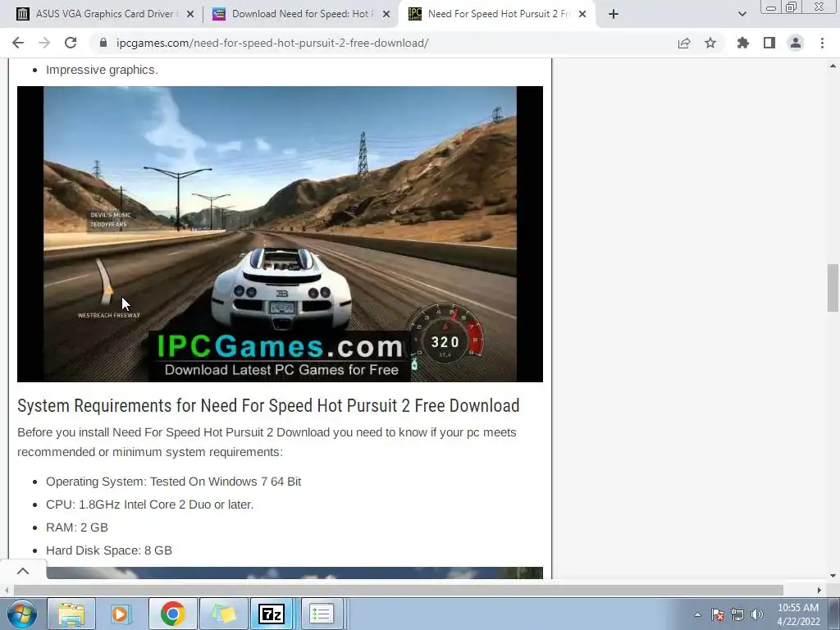Click the forward navigation arrow
This screenshot has height=630, width=840.
[x=44, y=43]
